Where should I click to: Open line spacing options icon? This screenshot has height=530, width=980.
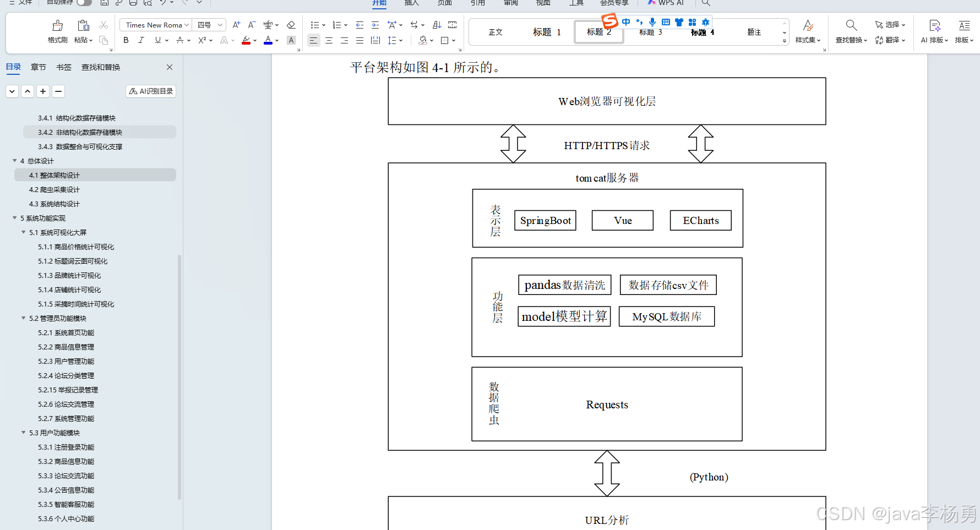391,40
